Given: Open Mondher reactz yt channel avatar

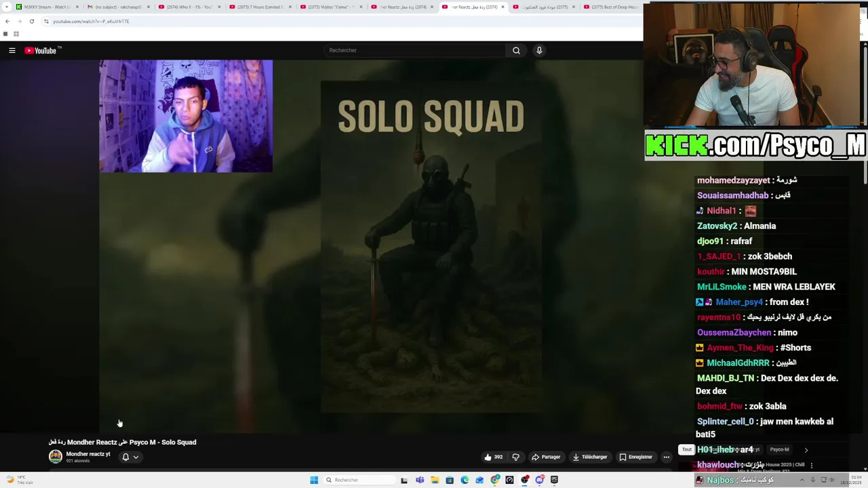Looking at the screenshot, I should point(56,456).
